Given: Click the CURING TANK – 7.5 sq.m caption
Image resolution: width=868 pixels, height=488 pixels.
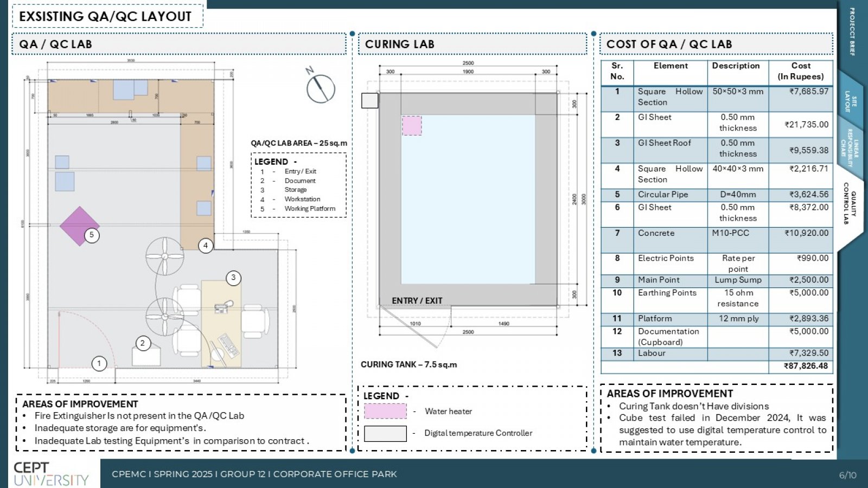Looking at the screenshot, I should pyautogui.click(x=409, y=364).
